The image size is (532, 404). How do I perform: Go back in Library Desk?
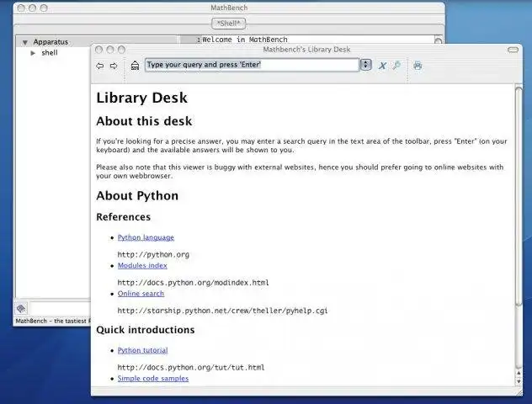(x=99, y=66)
